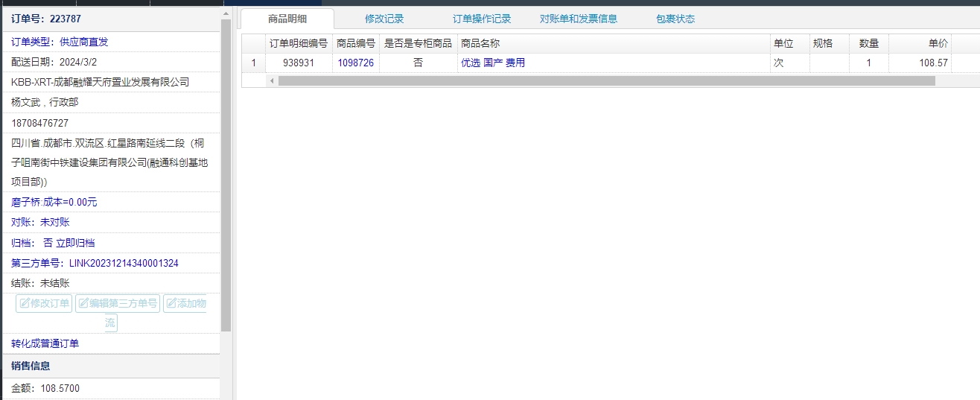The height and width of the screenshot is (400, 980).
Task: Select order detail number 938931 cell
Action: [298, 63]
